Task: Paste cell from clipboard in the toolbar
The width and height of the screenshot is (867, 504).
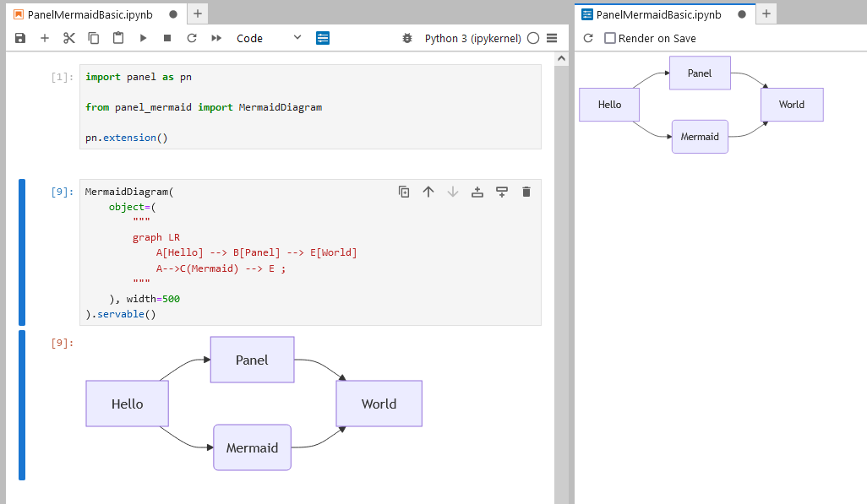Action: 118,38
